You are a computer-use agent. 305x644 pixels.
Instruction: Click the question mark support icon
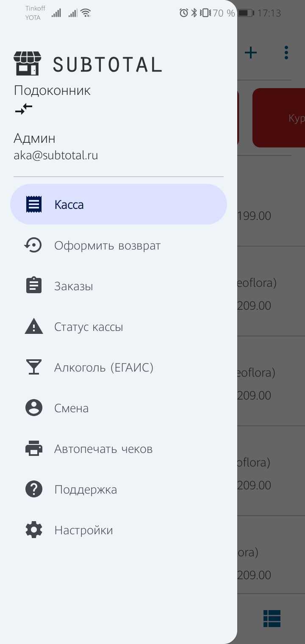(x=34, y=489)
